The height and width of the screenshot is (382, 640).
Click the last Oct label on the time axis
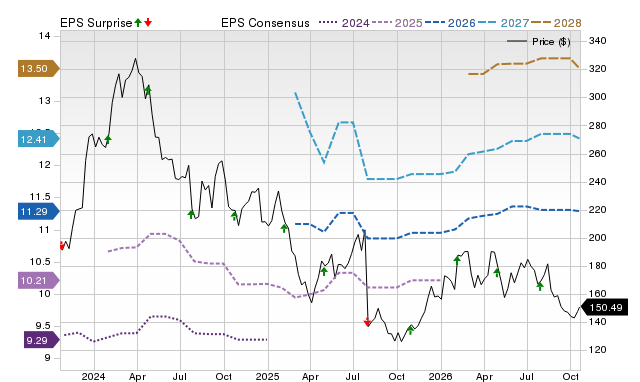point(571,376)
